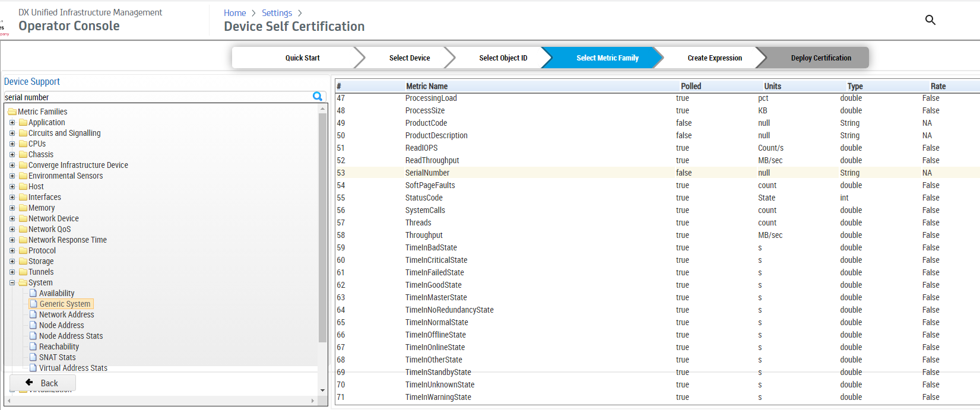Select the SoftPageFaults metric row
This screenshot has height=410, width=980.
point(658,185)
